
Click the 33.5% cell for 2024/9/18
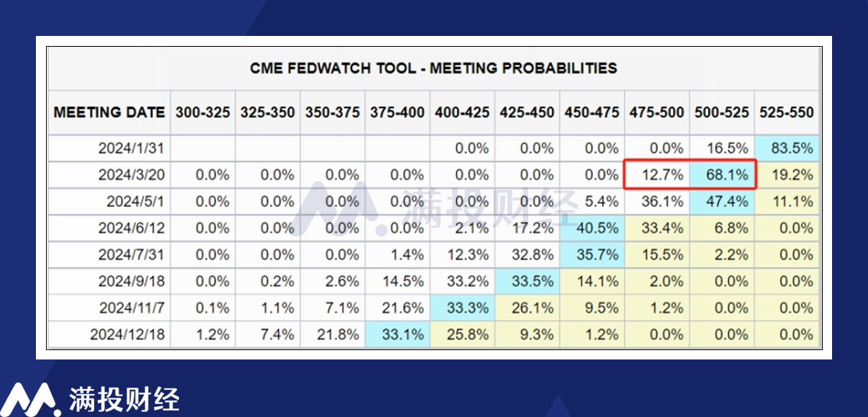coord(527,281)
